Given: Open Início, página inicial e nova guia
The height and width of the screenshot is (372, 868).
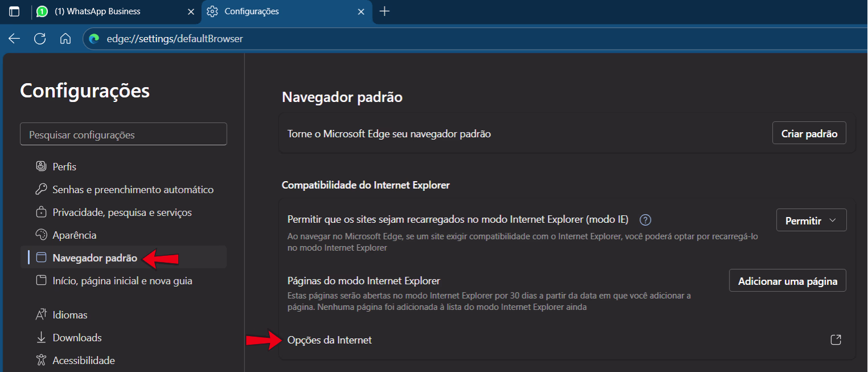Looking at the screenshot, I should [x=124, y=281].
